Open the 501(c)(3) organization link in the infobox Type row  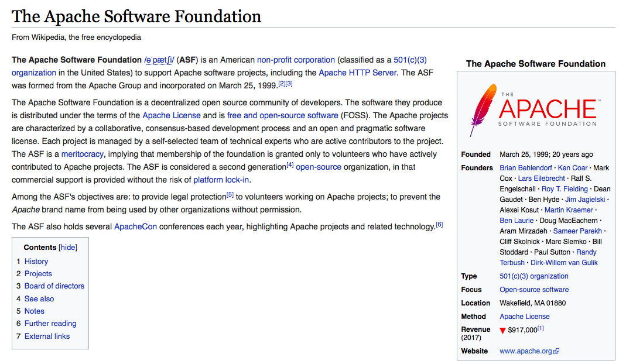point(534,276)
